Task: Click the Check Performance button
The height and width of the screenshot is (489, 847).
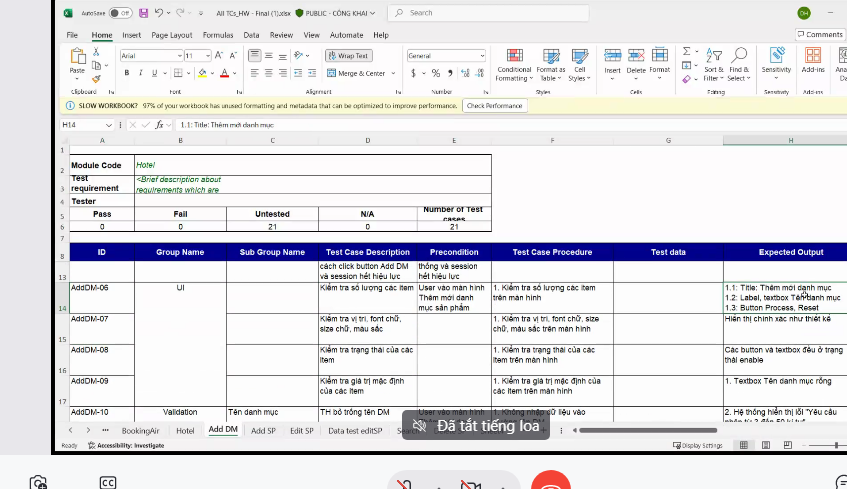Action: [x=494, y=105]
